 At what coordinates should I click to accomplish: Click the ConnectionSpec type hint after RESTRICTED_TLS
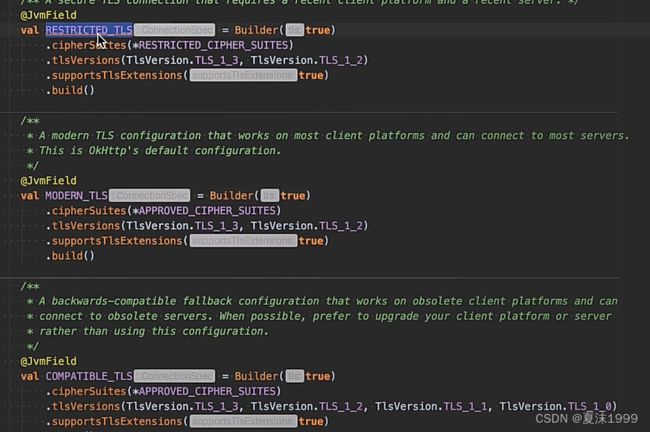point(175,30)
